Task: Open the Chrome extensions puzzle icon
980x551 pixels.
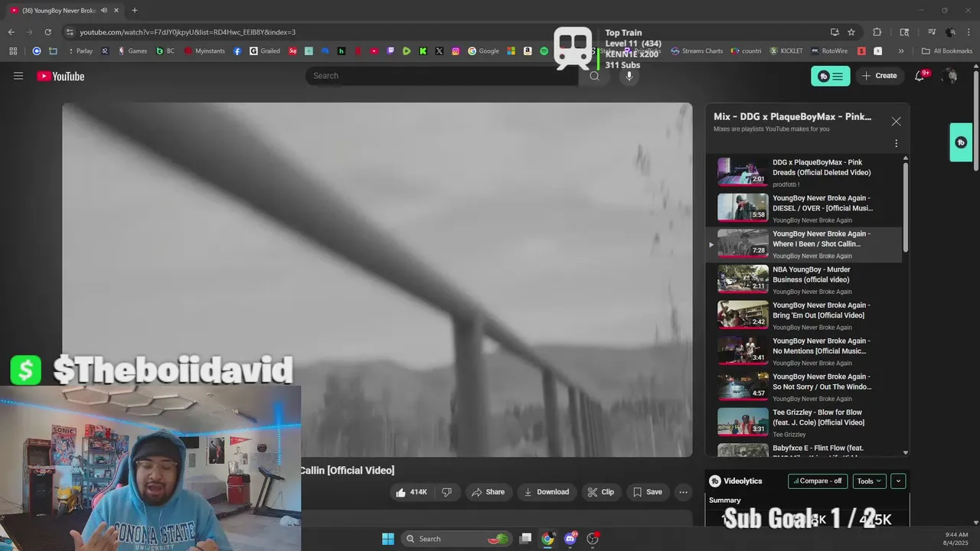Action: (x=877, y=32)
